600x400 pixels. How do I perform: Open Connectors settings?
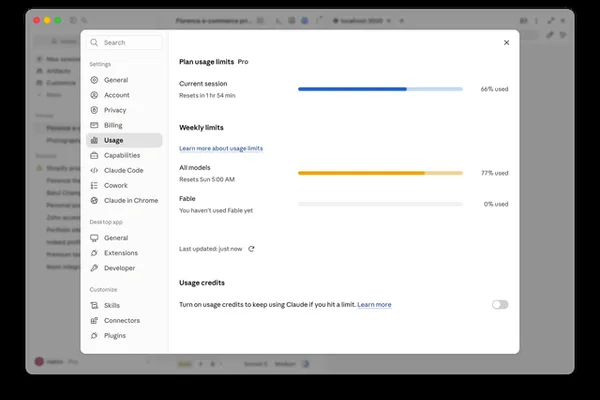[124, 320]
